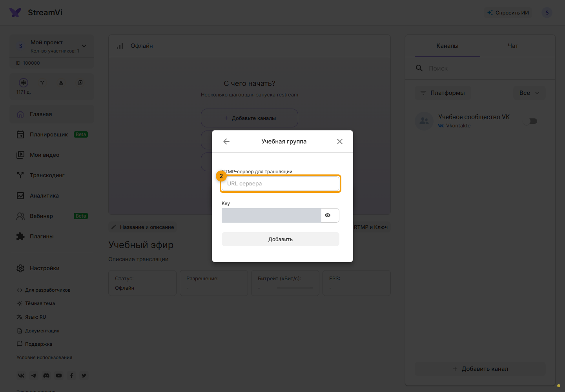Screen dimensions: 565x392
Task: Open the Платформы filter
Action: pos(443,93)
